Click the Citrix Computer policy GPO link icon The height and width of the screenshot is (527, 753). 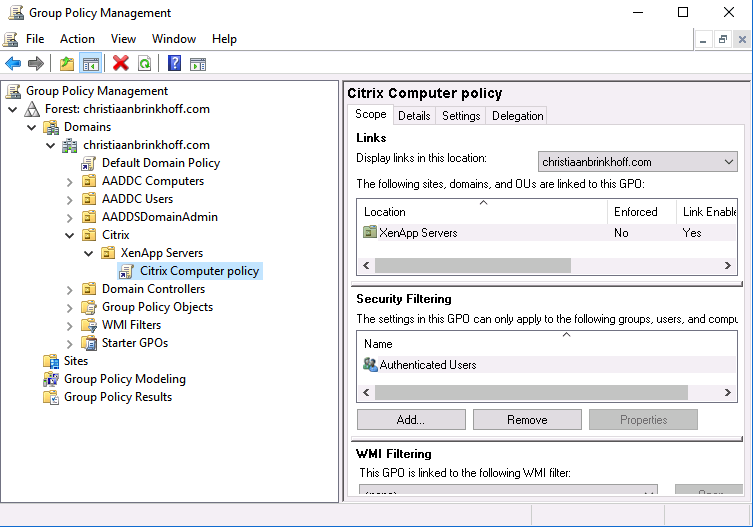126,271
